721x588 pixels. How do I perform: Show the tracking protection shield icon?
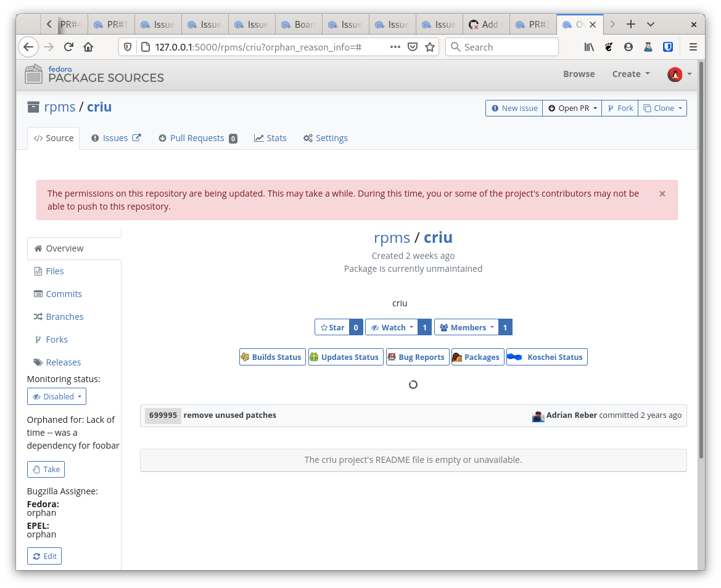[x=128, y=47]
